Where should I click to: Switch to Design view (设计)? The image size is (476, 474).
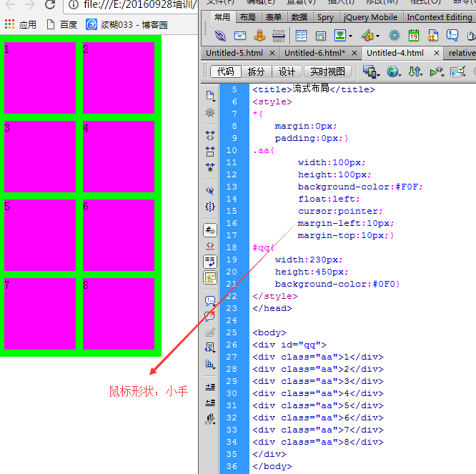(x=287, y=71)
